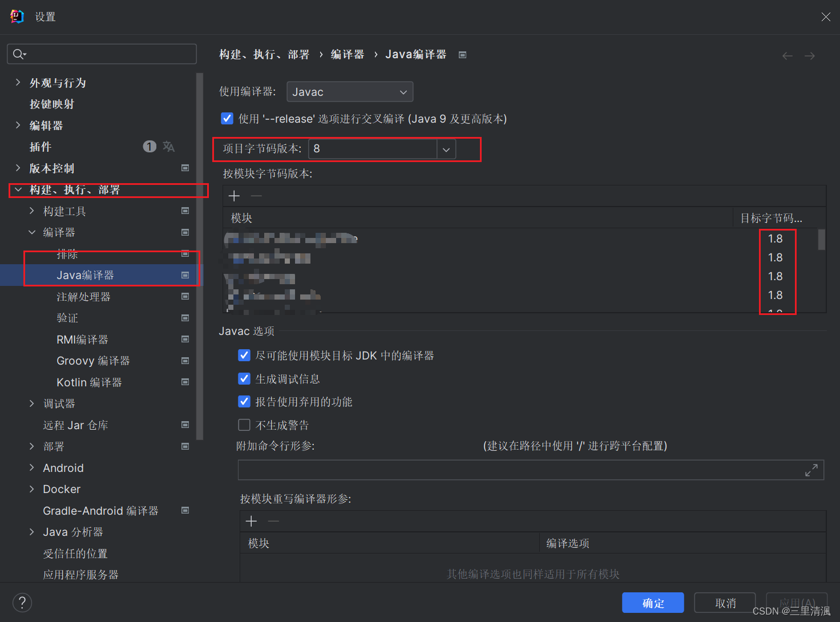Click the project-level icon beside RMI编译器

[185, 339]
